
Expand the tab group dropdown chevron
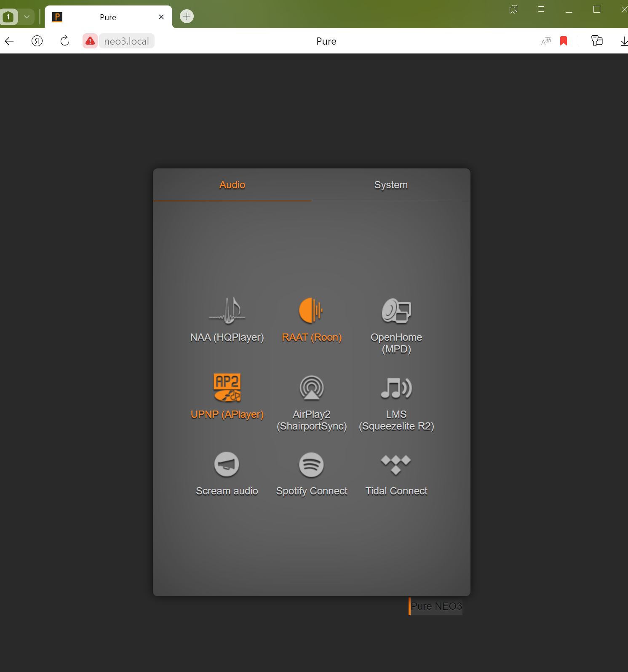[27, 17]
